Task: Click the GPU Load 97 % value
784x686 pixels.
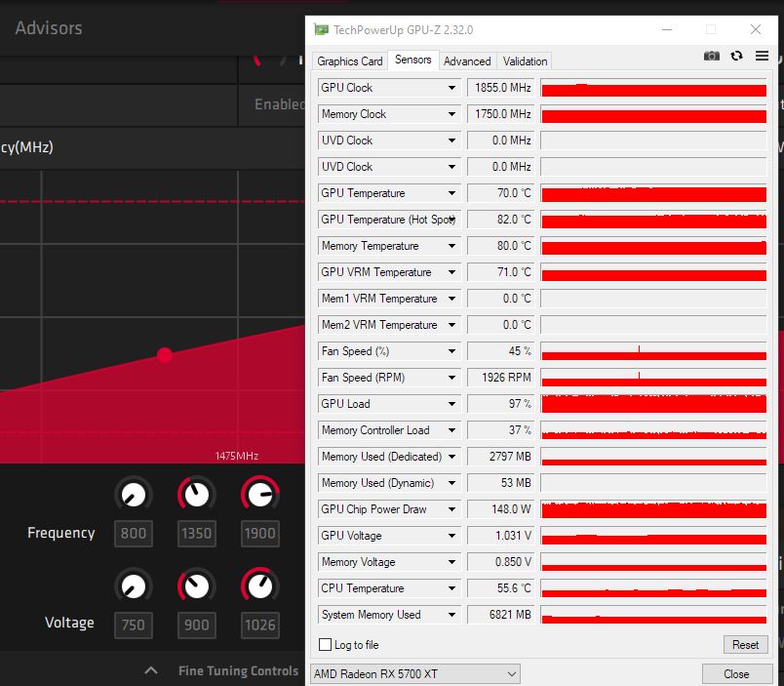Action: (500, 404)
